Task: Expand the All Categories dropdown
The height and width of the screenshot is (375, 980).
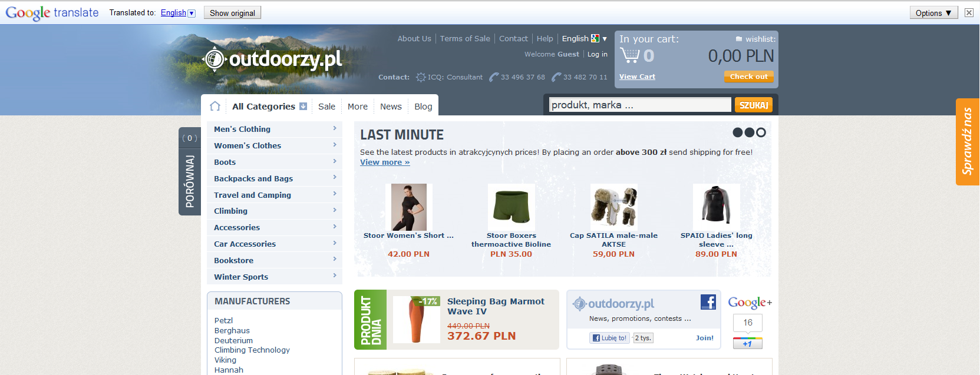Action: (x=269, y=107)
